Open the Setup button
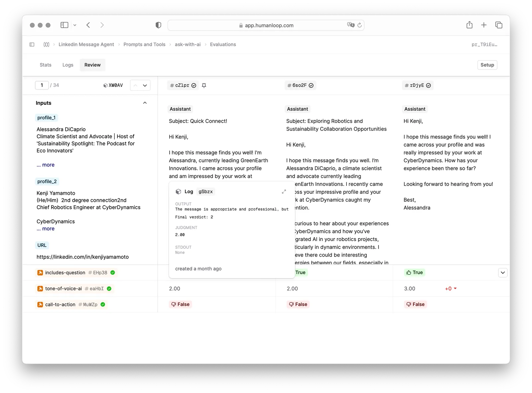This screenshot has height=393, width=532. (487, 65)
